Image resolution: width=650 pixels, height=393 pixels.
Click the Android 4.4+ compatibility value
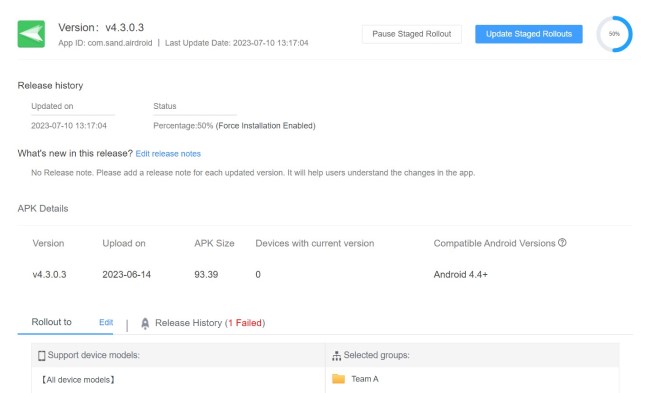click(x=461, y=274)
